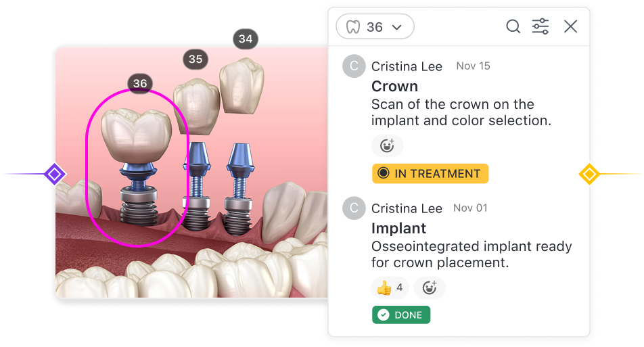
Task: Toggle the DONE status badge
Action: (401, 315)
